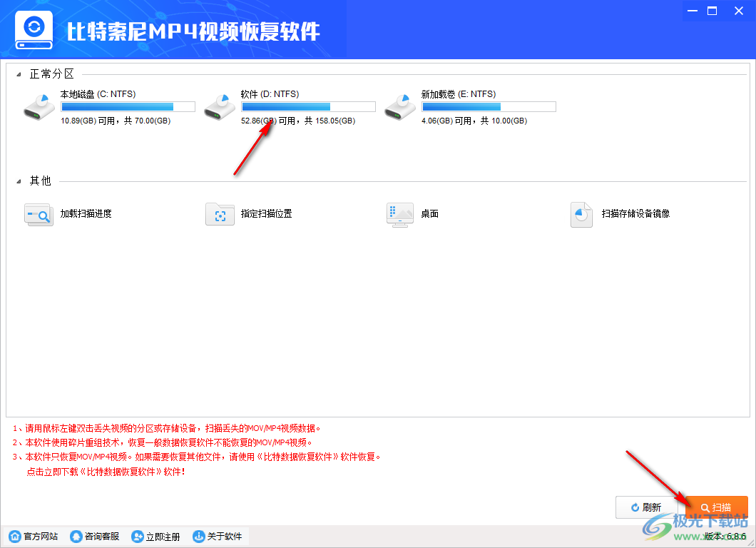The width and height of the screenshot is (756, 548).
Task: Select the new volume E: drive icon
Action: (400, 107)
